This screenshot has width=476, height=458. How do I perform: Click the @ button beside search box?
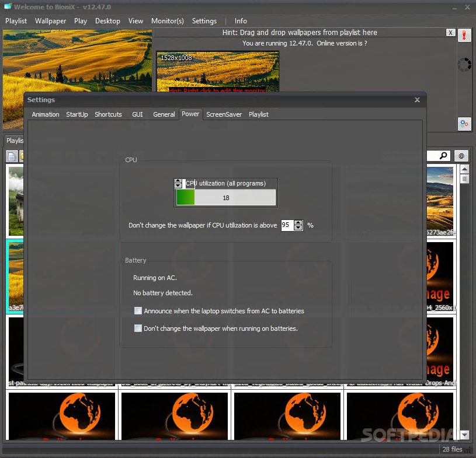(x=461, y=156)
